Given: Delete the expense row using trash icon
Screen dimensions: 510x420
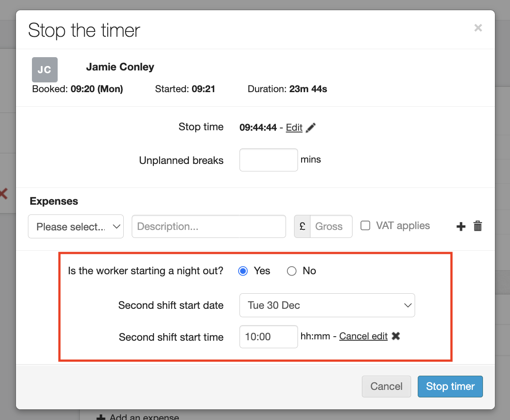Looking at the screenshot, I should click(x=478, y=226).
